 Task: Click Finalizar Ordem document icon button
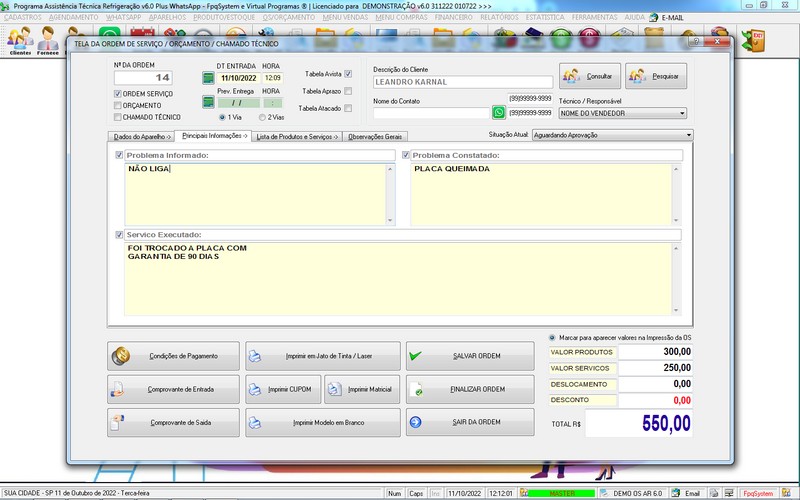click(470, 389)
